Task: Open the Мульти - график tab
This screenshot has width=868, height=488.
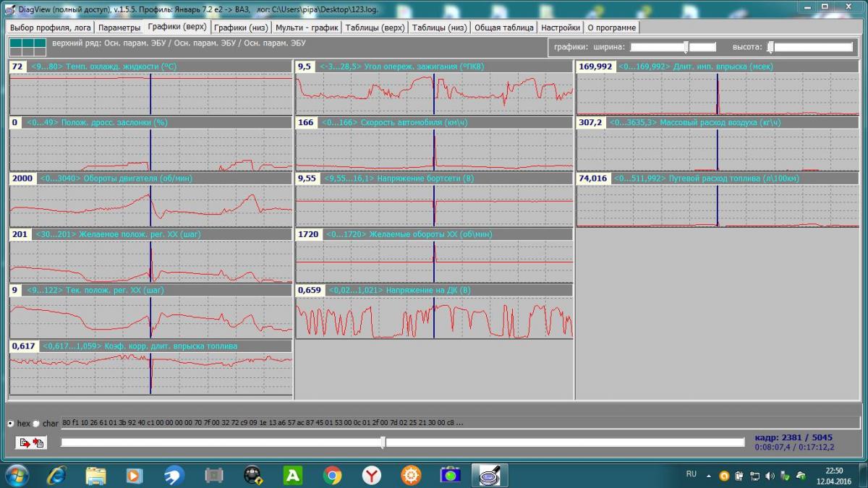Action: click(307, 27)
